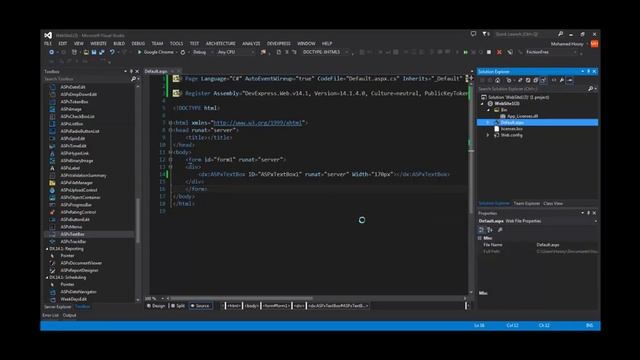Screen dimensions: 640x360
Task: Select the <html> breadcrumb tag
Action: pos(234,306)
